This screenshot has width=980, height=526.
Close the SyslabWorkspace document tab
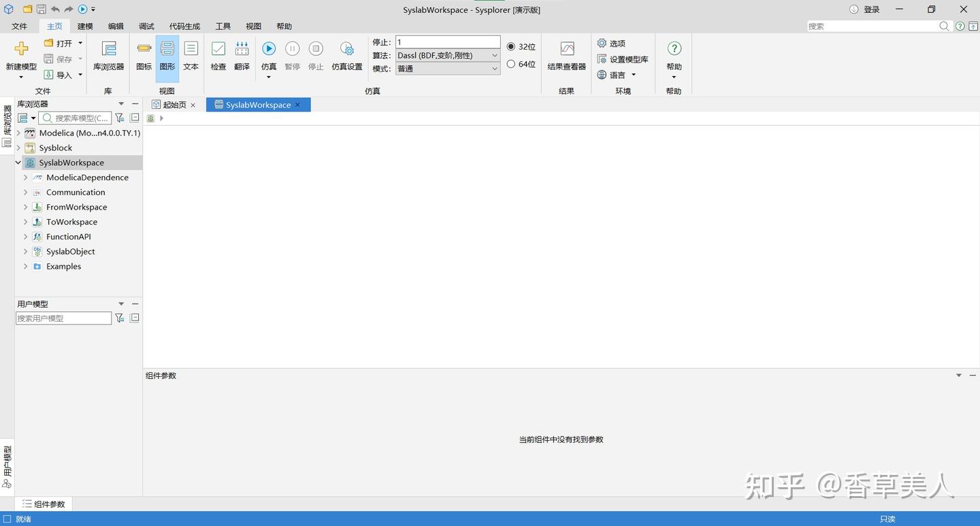[297, 105]
